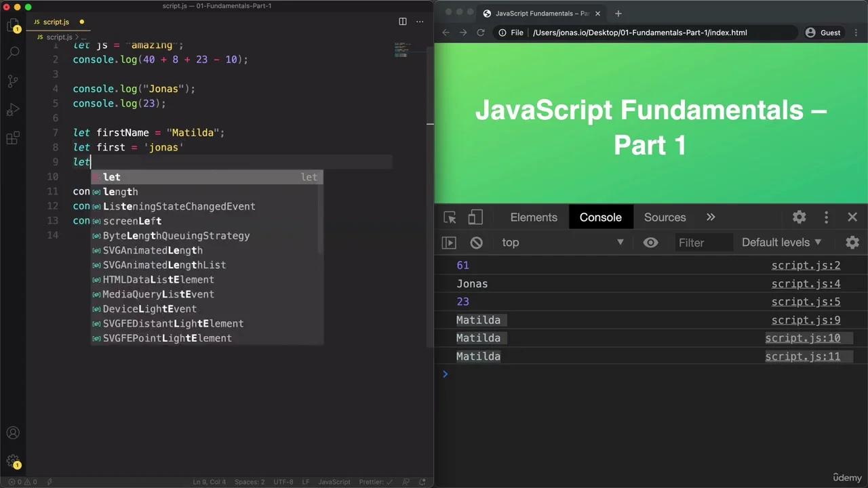This screenshot has height=488, width=868.
Task: Reload the page in Chrome
Action: pyautogui.click(x=481, y=33)
